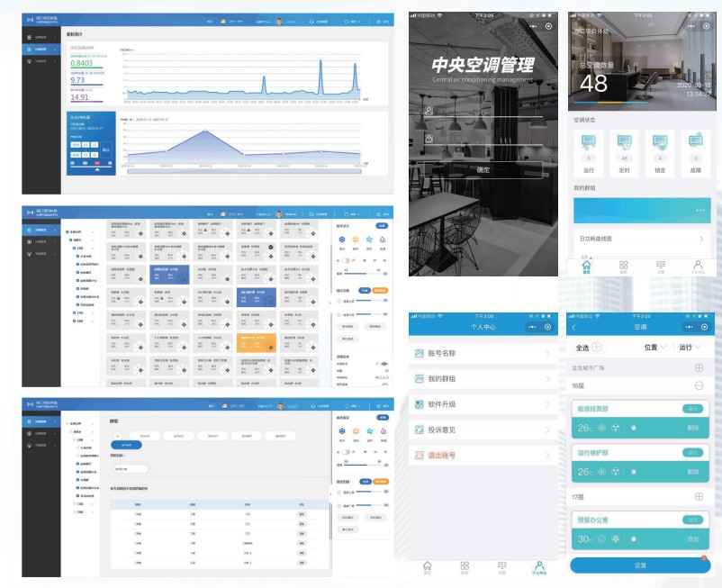Screen dimensions: 722x588
Task: Click date range scrollbar under energy statistics chart
Action: click(x=244, y=171)
